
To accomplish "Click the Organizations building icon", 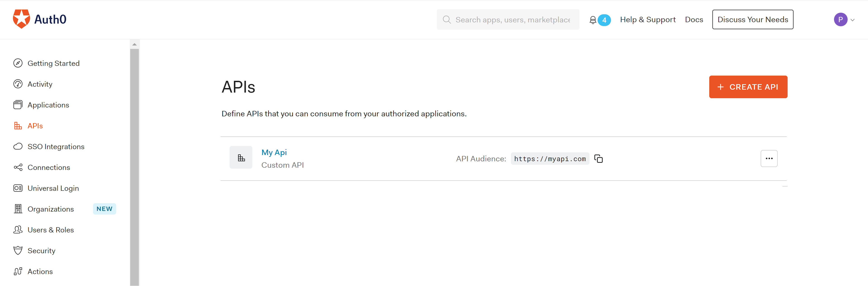I will (x=18, y=209).
